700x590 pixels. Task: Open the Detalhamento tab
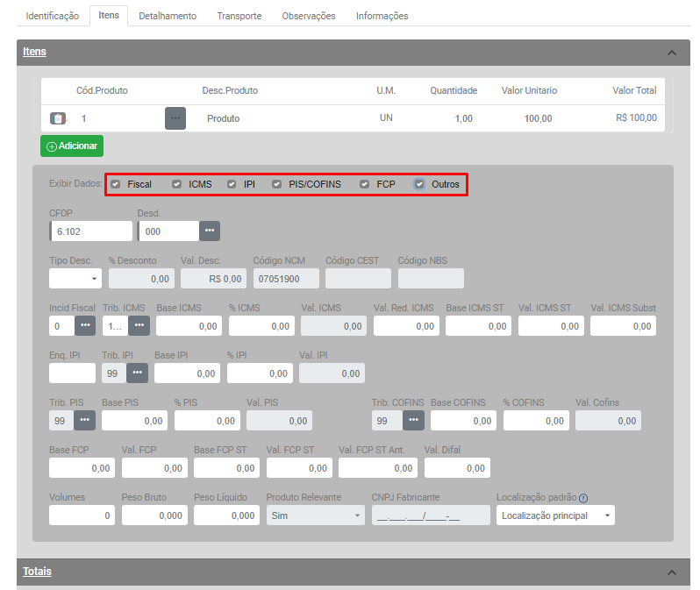click(x=168, y=16)
